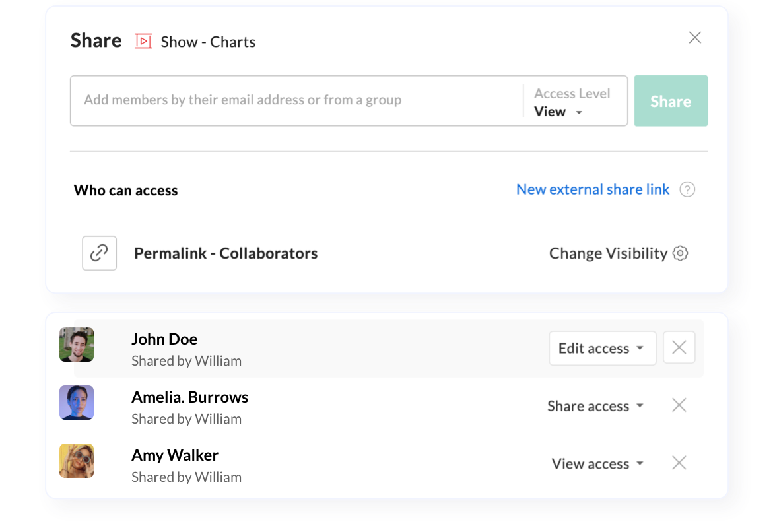Remove Amelia Burrows's access with X icon

679,405
